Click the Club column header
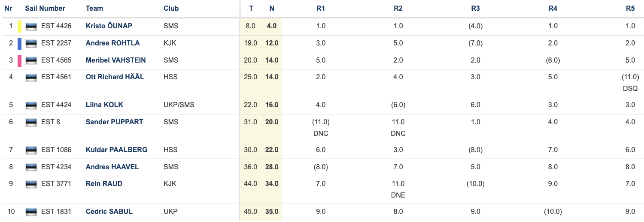 171,8
